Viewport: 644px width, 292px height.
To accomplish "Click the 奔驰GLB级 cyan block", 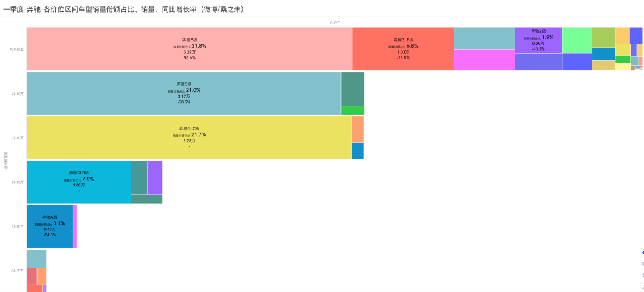I will click(x=79, y=182).
